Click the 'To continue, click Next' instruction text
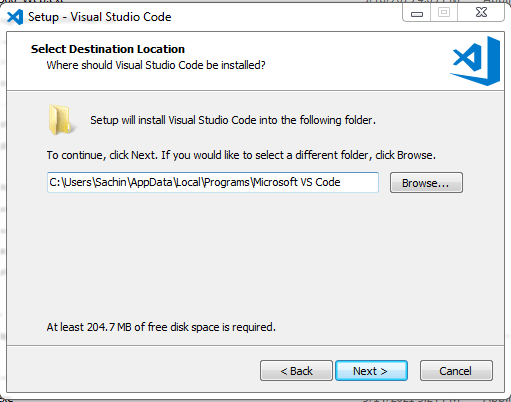 click(241, 155)
